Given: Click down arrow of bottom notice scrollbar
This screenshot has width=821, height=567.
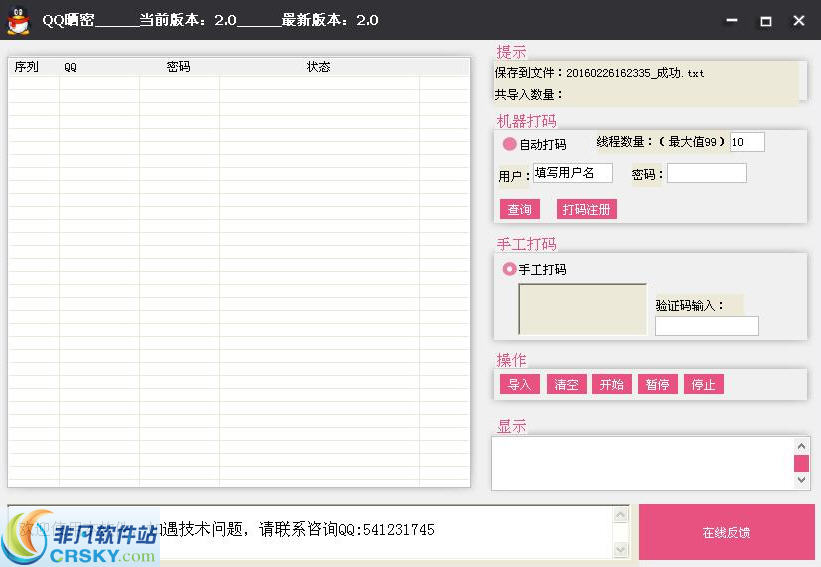Looking at the screenshot, I should [x=620, y=550].
